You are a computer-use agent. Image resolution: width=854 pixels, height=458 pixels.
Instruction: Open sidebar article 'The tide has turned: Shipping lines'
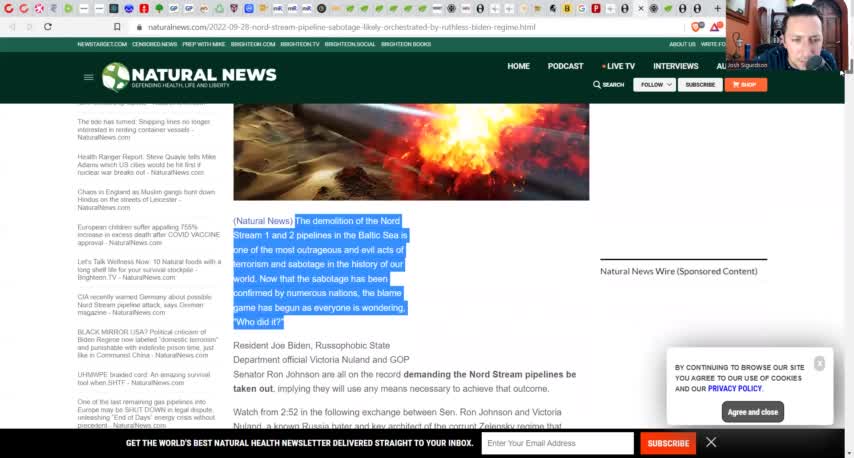(144, 130)
